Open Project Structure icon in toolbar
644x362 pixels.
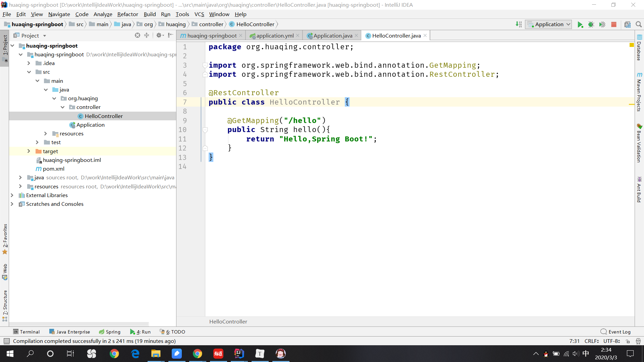[628, 24]
